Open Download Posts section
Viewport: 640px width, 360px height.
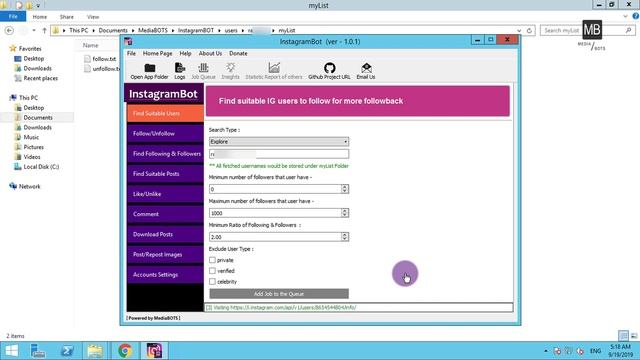tap(165, 234)
